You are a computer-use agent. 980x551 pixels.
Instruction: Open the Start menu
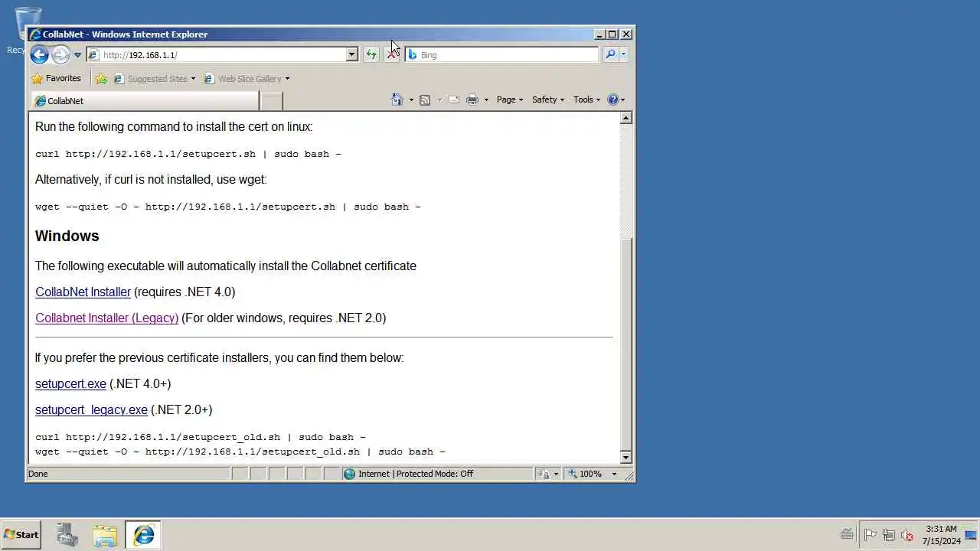(x=21, y=535)
